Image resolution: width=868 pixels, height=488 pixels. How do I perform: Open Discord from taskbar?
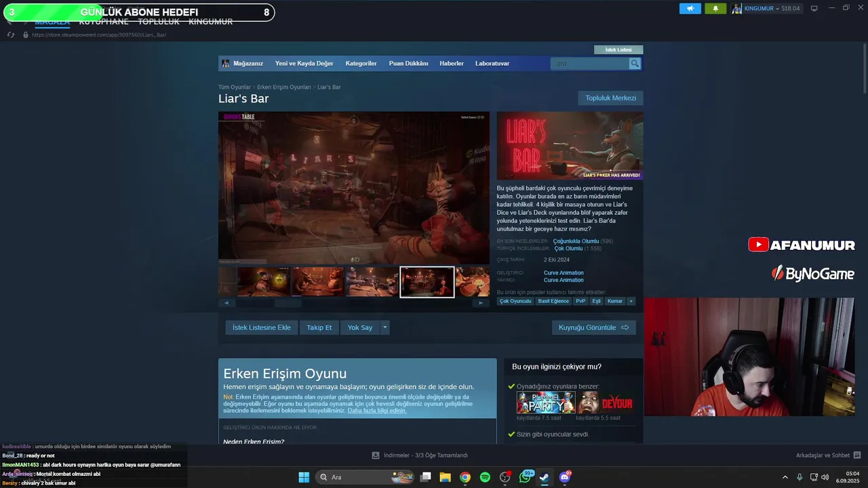(x=565, y=477)
